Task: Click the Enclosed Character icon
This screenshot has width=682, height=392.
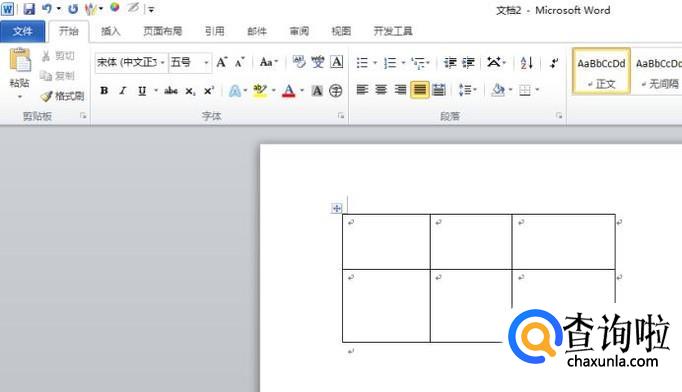Action: point(336,90)
